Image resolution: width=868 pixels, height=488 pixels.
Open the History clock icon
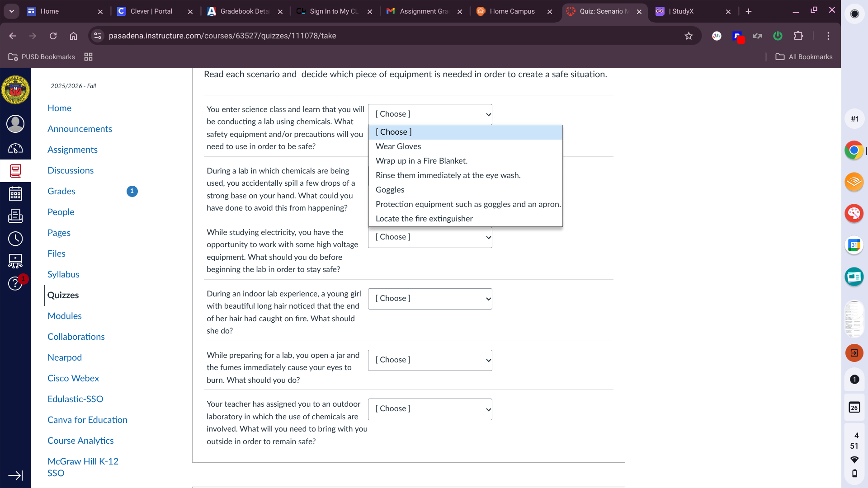tap(15, 239)
